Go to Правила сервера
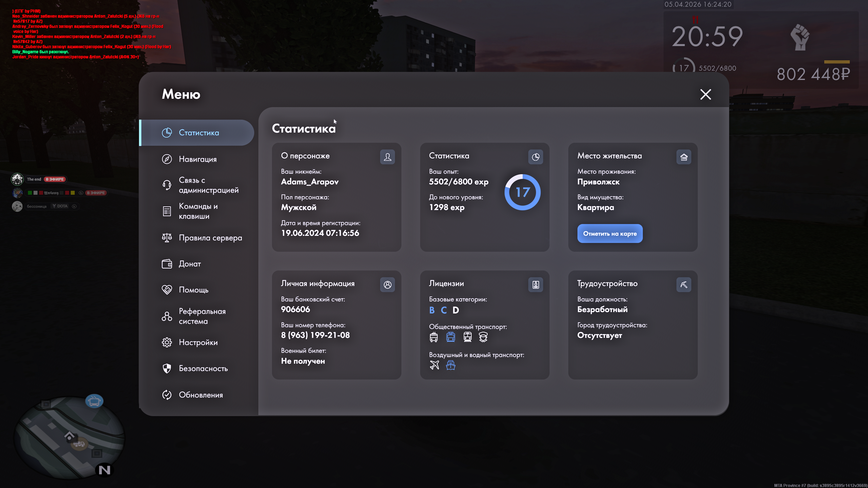Image resolution: width=868 pixels, height=488 pixels. (210, 238)
